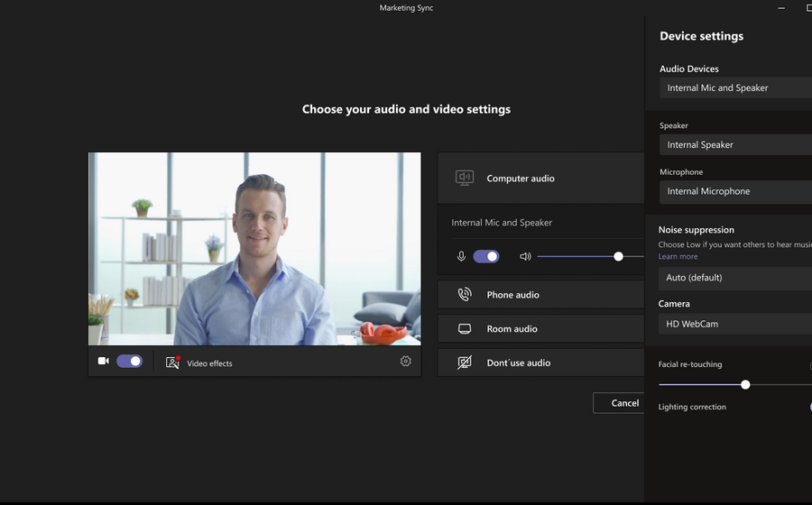Viewport: 812px width, 505px height.
Task: Click the Room audio display icon
Action: tap(465, 328)
